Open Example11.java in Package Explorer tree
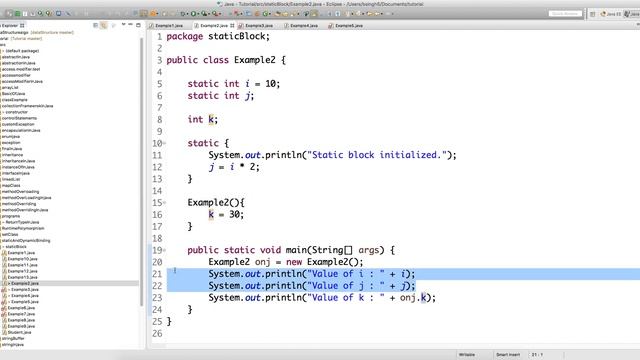 [x=22, y=265]
